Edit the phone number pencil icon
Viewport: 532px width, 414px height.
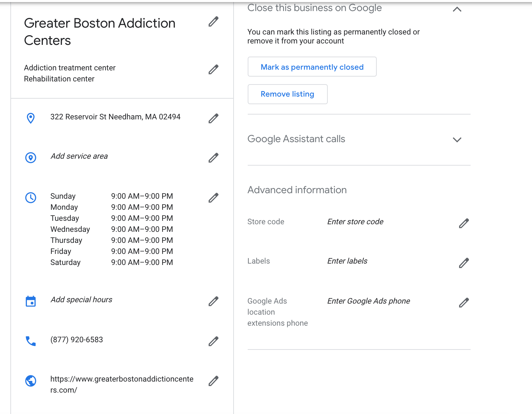click(214, 341)
